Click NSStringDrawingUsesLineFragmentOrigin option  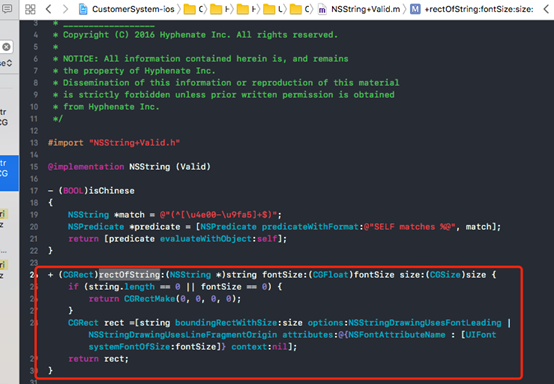(x=183, y=335)
